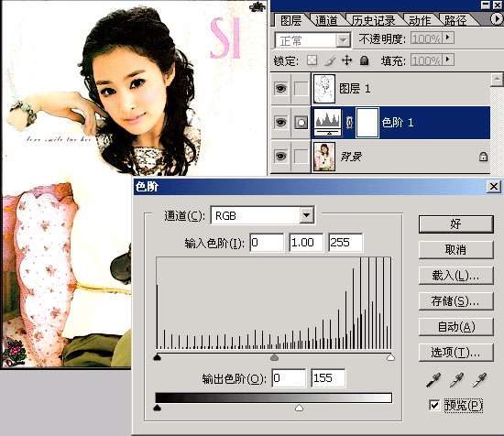Click the 自动(A) button
The image size is (504, 436).
[455, 327]
